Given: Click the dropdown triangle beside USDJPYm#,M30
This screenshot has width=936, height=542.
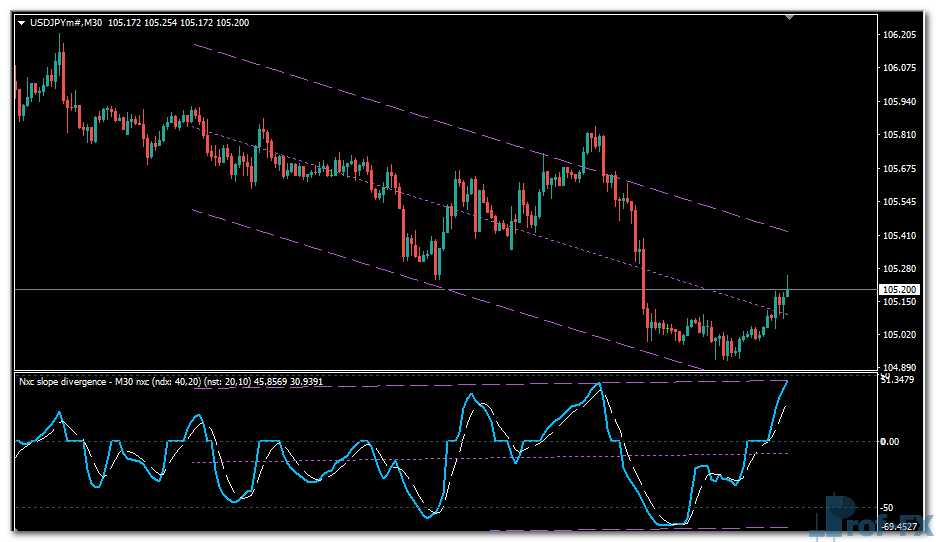Looking at the screenshot, I should click(x=22, y=23).
